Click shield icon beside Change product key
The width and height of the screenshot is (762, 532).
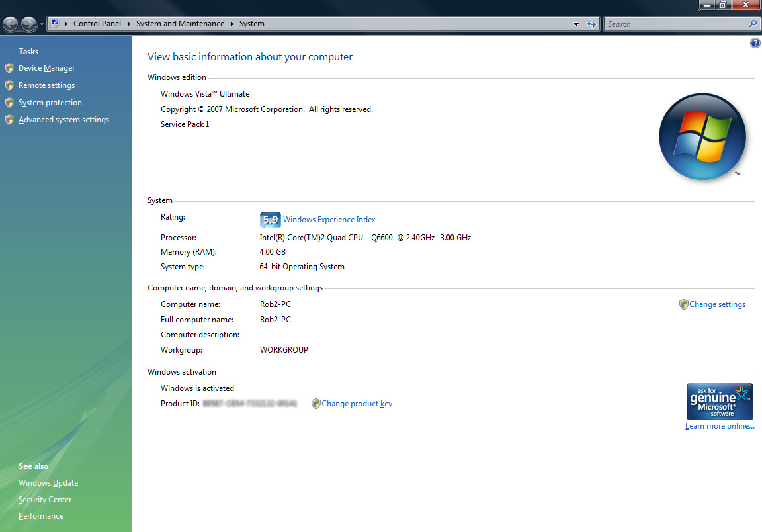pyautogui.click(x=316, y=404)
